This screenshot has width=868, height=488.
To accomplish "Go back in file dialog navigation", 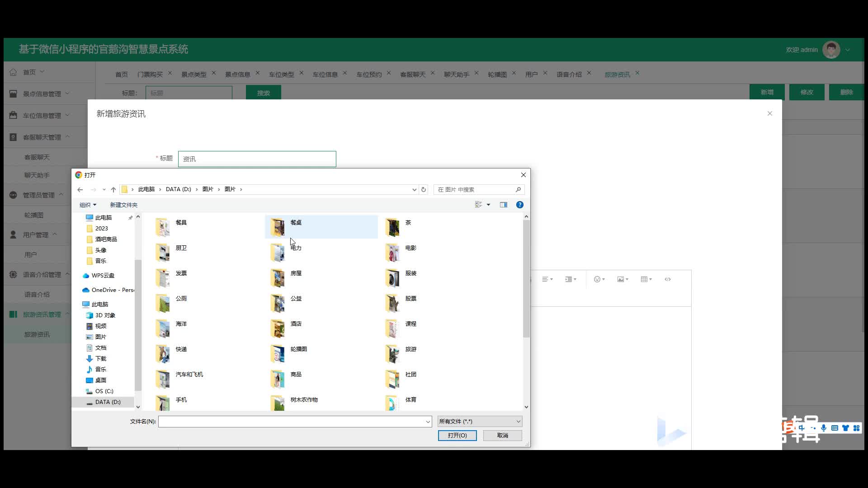I will pyautogui.click(x=80, y=189).
